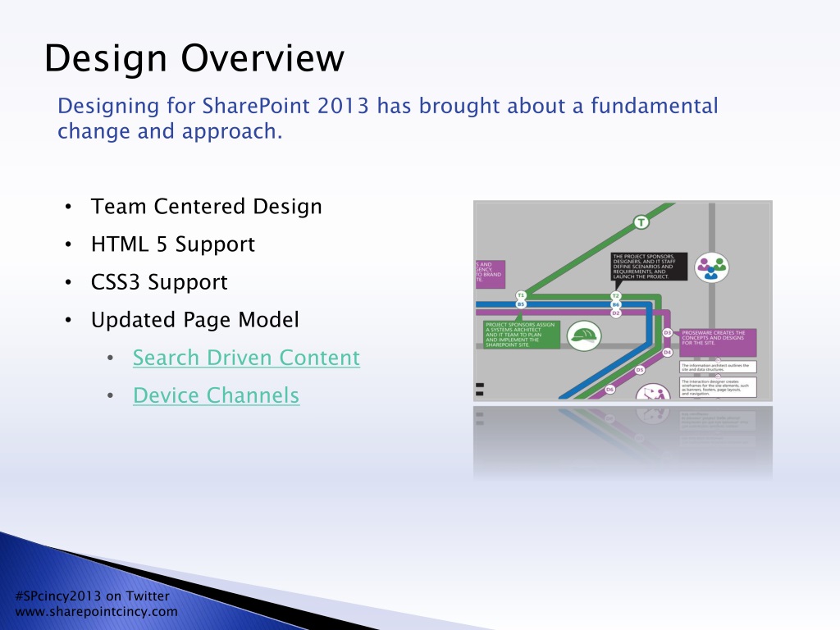Click the T1 station marker in diagram
This screenshot has width=840, height=630.
click(x=521, y=295)
